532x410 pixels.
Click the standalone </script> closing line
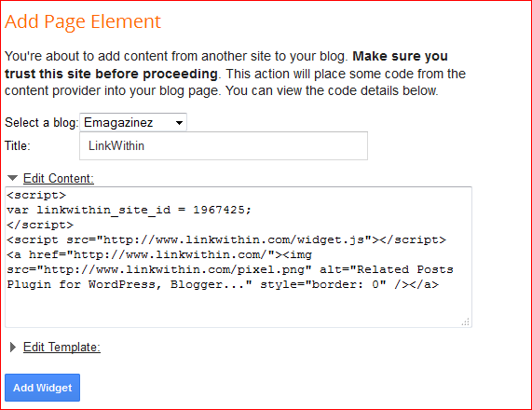pos(40,225)
